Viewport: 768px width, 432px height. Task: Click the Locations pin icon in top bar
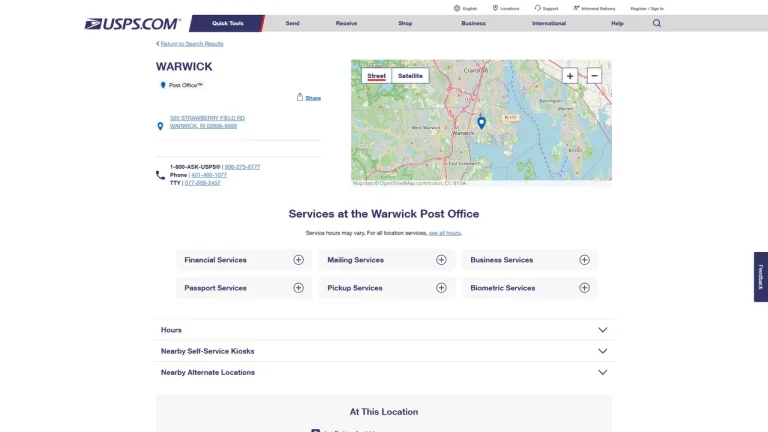point(495,8)
